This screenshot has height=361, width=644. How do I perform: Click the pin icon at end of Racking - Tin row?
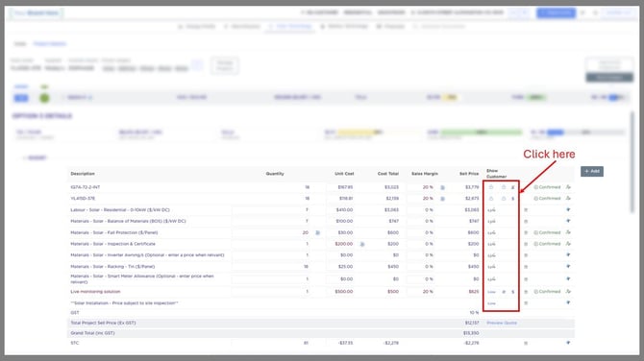[568, 266]
